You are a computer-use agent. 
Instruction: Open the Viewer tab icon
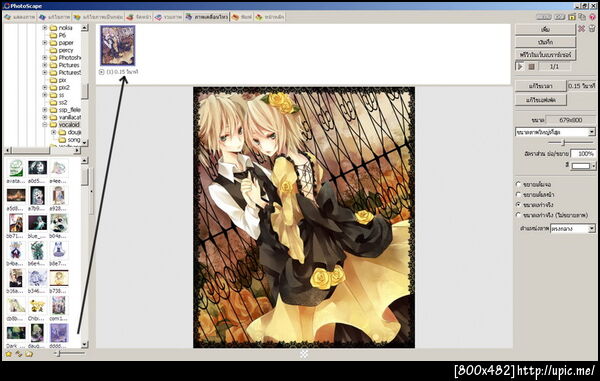pos(8,17)
